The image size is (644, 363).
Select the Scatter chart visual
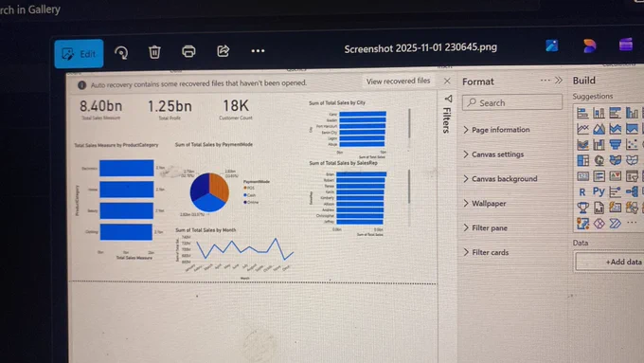tap(632, 144)
